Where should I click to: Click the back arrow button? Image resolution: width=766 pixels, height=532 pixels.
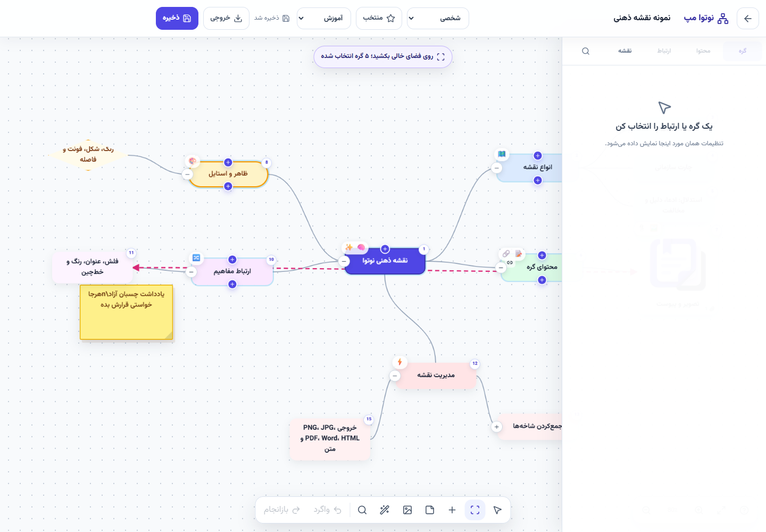pos(747,19)
